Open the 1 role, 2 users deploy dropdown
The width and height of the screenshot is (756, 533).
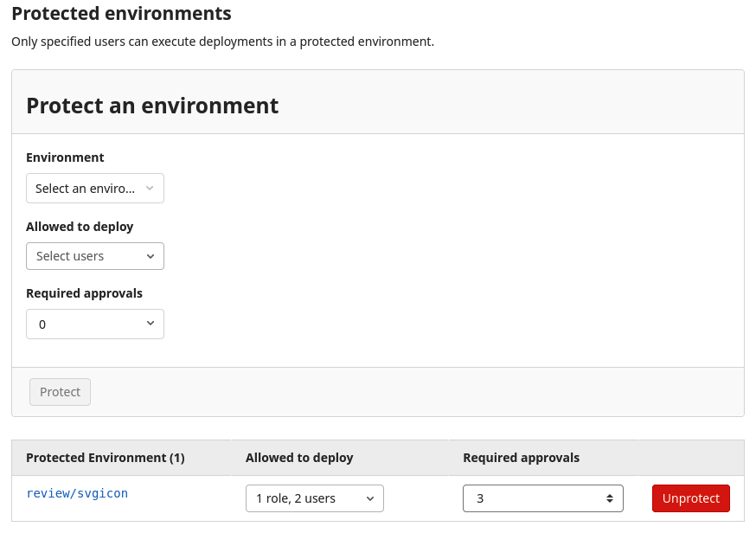(x=315, y=498)
